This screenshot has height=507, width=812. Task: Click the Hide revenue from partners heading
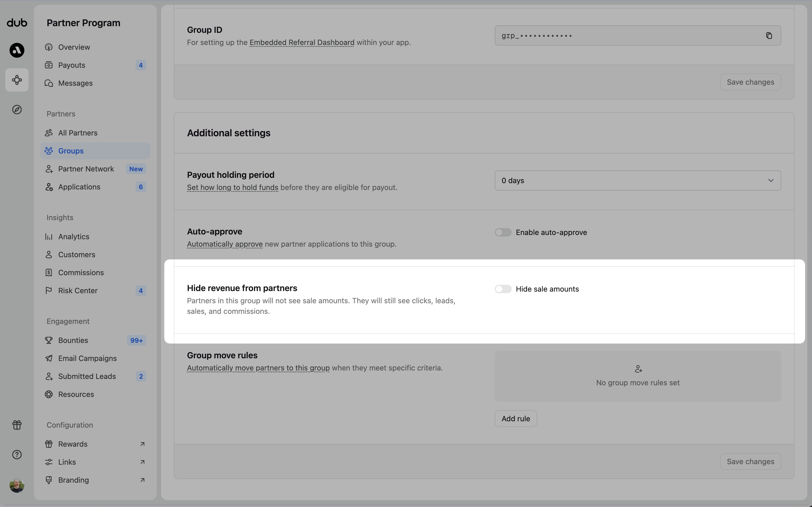point(242,288)
